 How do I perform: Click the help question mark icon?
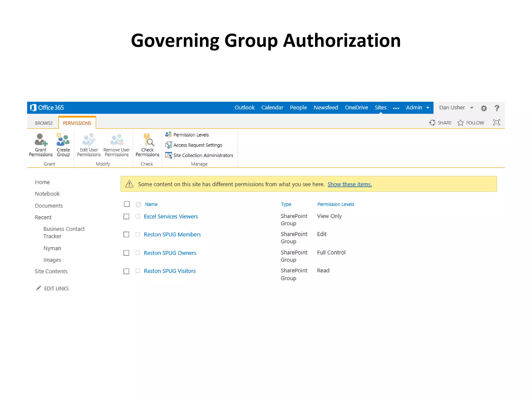point(497,108)
